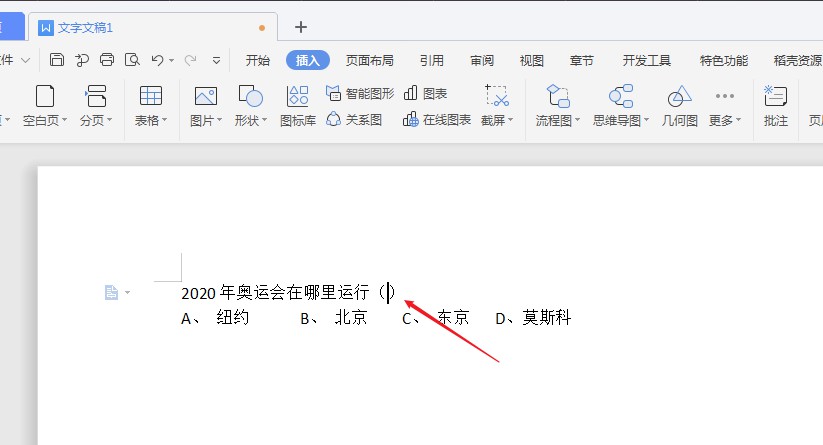
Task: Open Print Preview icon
Action: click(x=132, y=60)
